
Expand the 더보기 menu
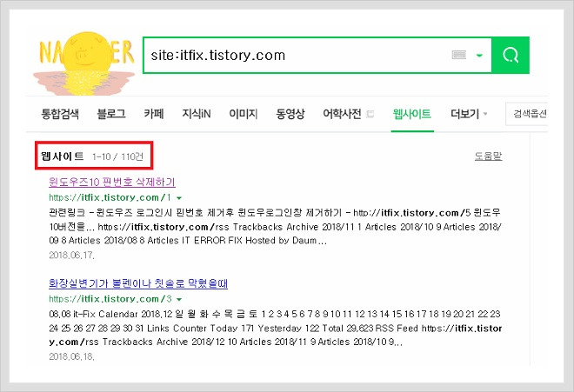pos(469,114)
